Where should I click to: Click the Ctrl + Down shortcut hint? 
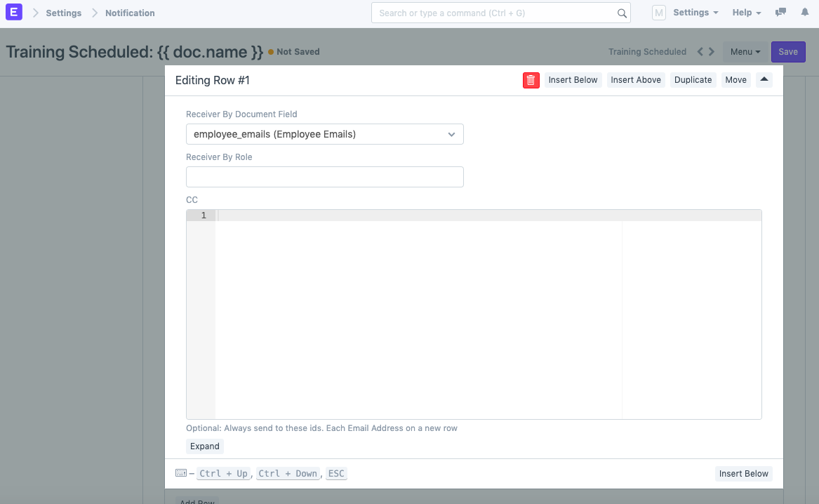click(287, 473)
